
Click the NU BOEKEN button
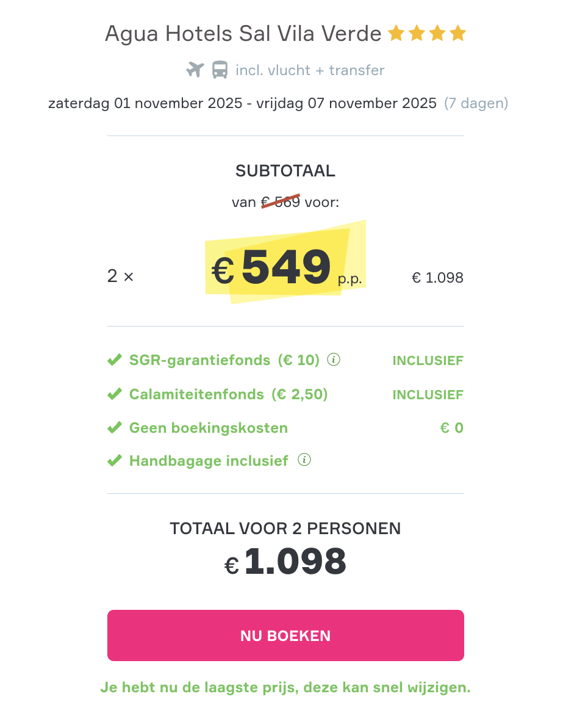(285, 635)
